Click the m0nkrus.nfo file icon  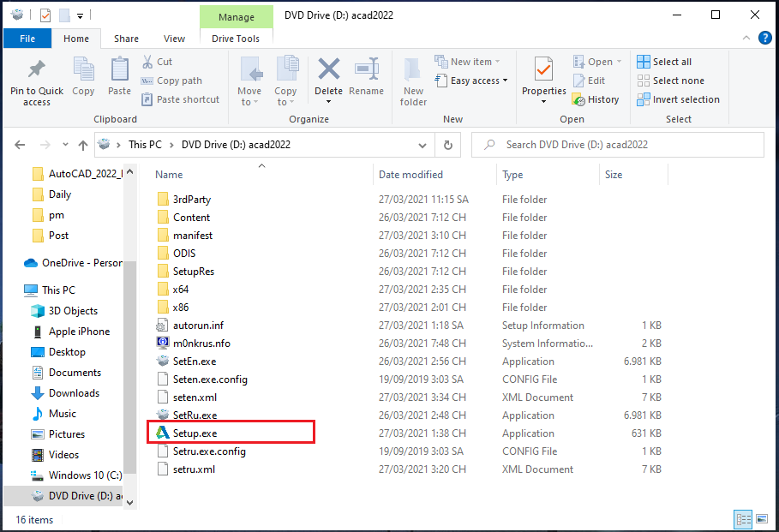[163, 343]
